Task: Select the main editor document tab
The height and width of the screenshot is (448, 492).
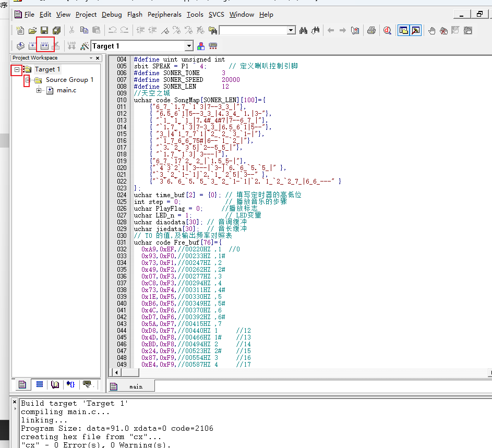Action: pyautogui.click(x=131, y=386)
